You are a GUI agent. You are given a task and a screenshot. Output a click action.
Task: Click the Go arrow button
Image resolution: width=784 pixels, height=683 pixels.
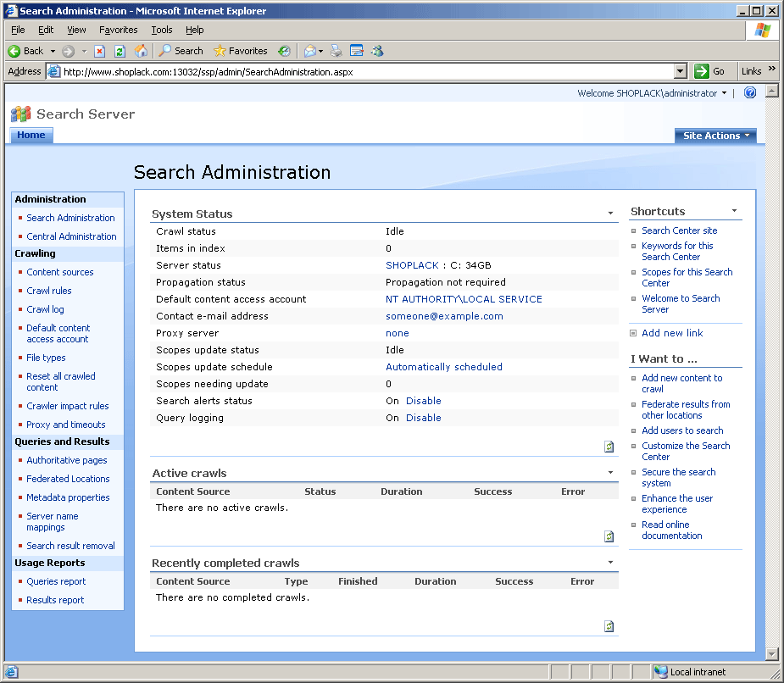[702, 71]
